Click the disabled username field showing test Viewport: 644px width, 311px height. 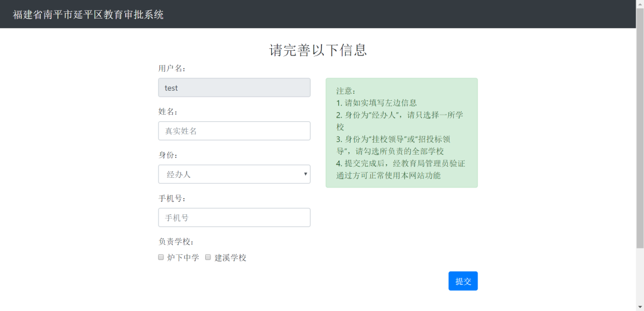(234, 88)
